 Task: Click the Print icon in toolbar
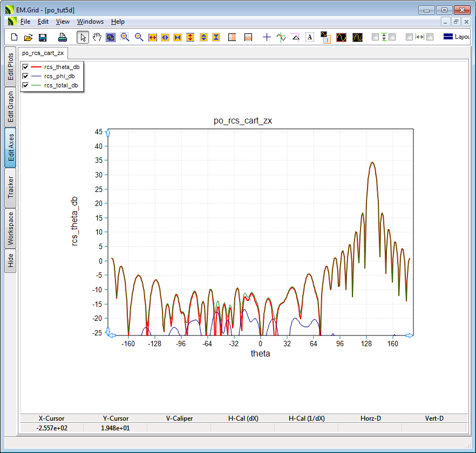pyautogui.click(x=63, y=37)
